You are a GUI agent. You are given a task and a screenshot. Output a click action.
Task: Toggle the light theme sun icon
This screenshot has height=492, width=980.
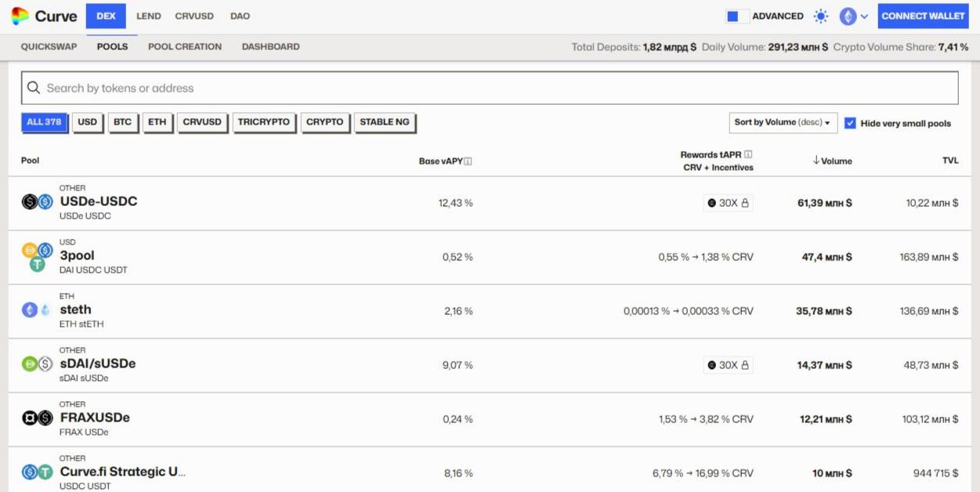pyautogui.click(x=821, y=16)
